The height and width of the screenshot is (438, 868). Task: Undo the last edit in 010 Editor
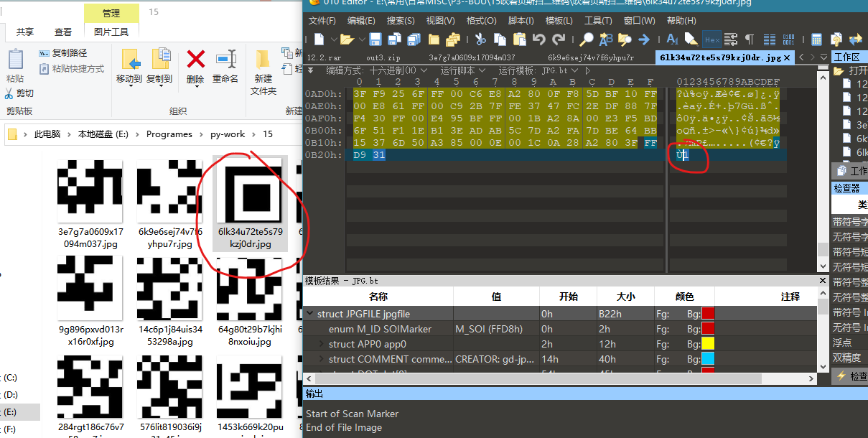click(x=538, y=39)
